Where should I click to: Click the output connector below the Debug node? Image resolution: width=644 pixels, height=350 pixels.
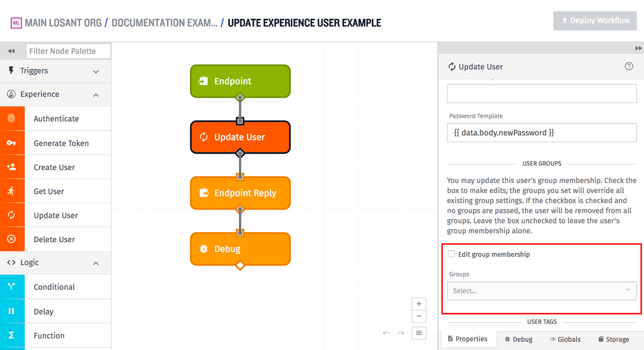pos(240,265)
